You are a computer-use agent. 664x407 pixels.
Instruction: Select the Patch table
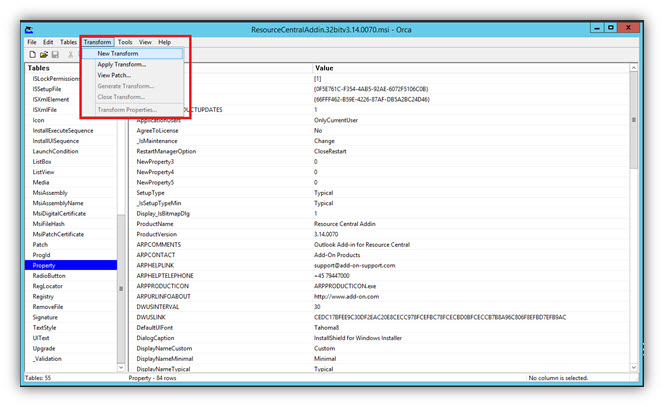coord(40,244)
